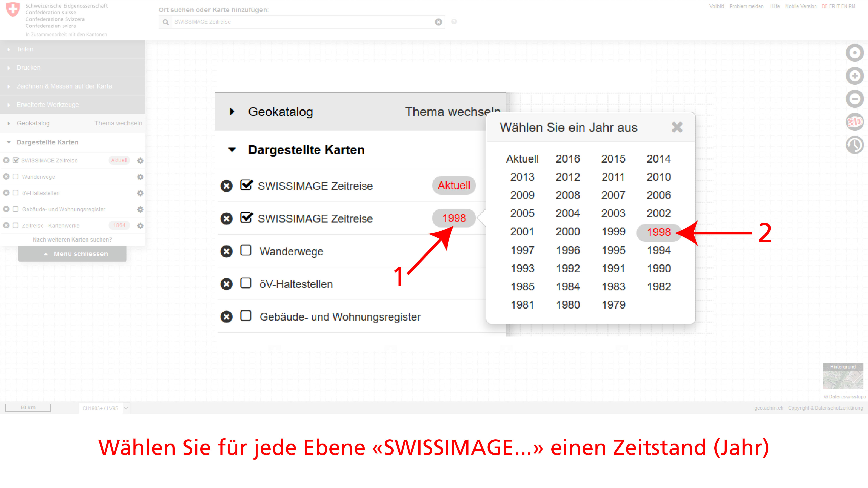Screen dimensions: 868x488
Task: Remove the enlarged Wanderwege layer
Action: pos(226,251)
